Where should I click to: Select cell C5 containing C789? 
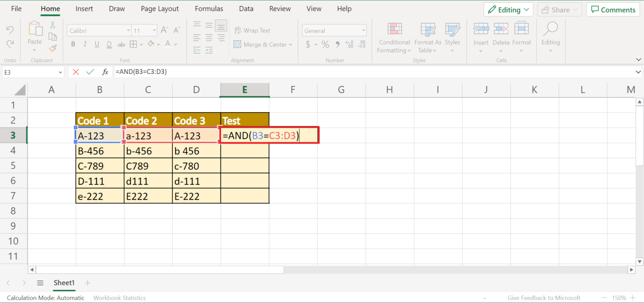click(x=148, y=166)
